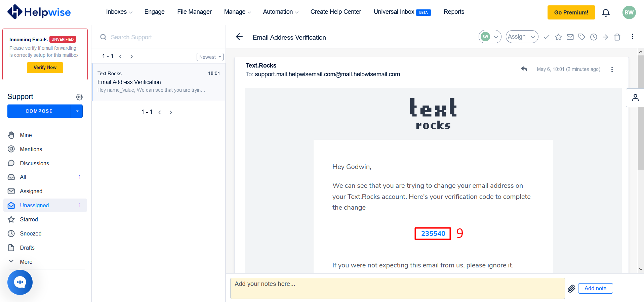Screen dimensions: 644x302
Task: Expand the Compose button dropdown arrow
Action: pos(77,111)
